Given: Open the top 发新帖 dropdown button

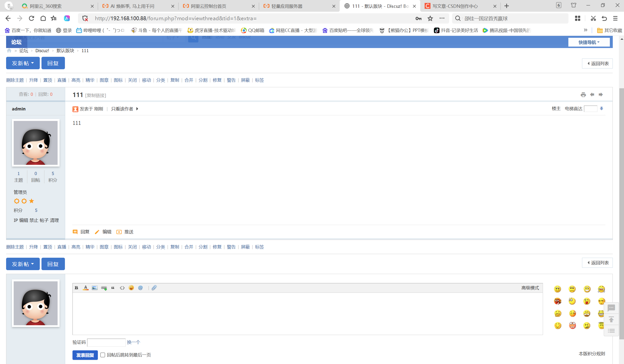Looking at the screenshot, I should (x=23, y=63).
